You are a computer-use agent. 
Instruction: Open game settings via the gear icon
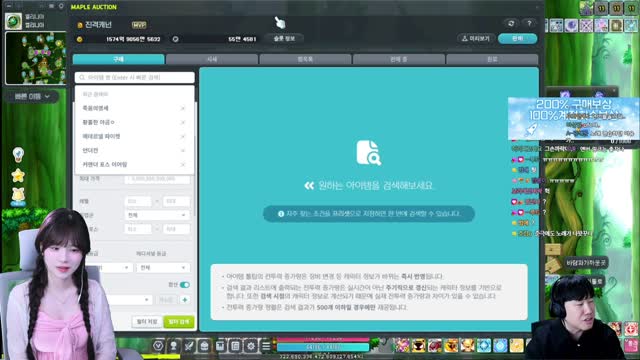click(251, 346)
